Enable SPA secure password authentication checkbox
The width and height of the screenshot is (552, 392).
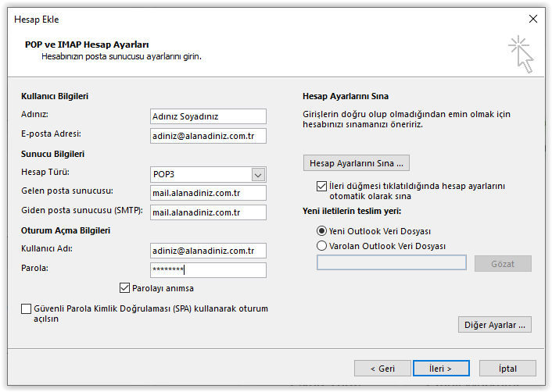[x=26, y=308]
